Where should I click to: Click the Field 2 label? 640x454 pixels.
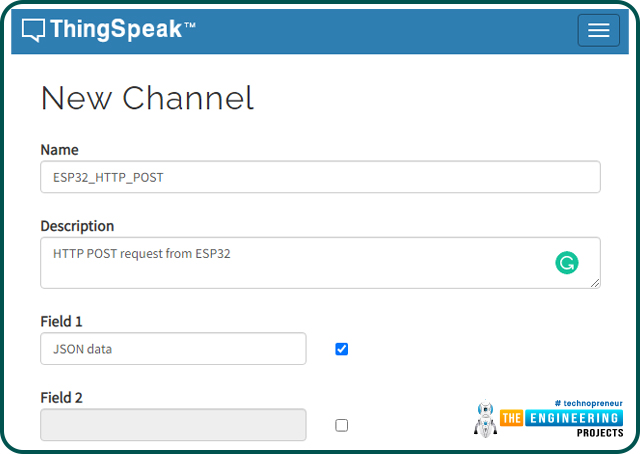tap(61, 397)
